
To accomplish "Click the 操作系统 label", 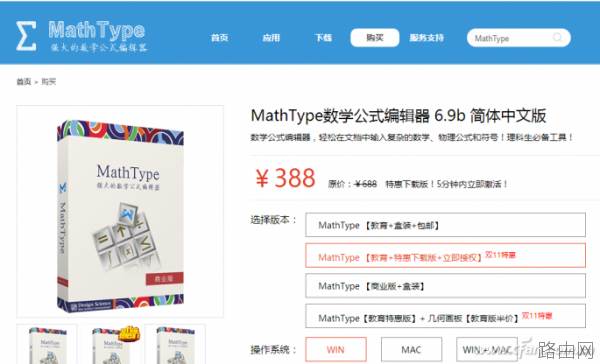I will (273, 349).
